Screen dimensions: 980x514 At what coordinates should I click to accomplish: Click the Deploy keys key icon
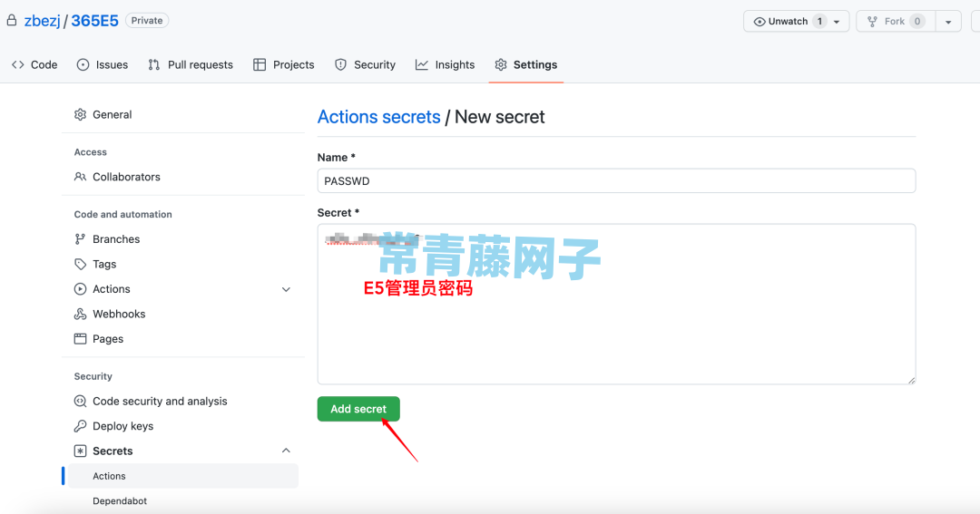click(x=80, y=427)
